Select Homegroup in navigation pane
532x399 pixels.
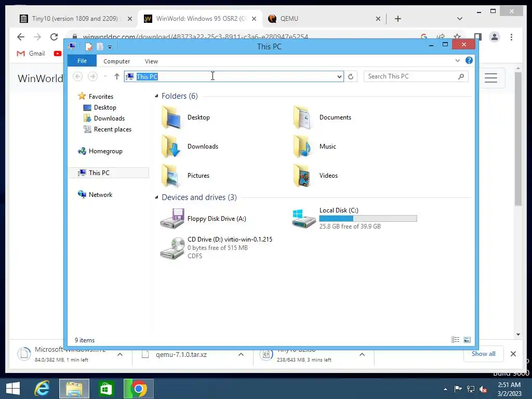100,151
